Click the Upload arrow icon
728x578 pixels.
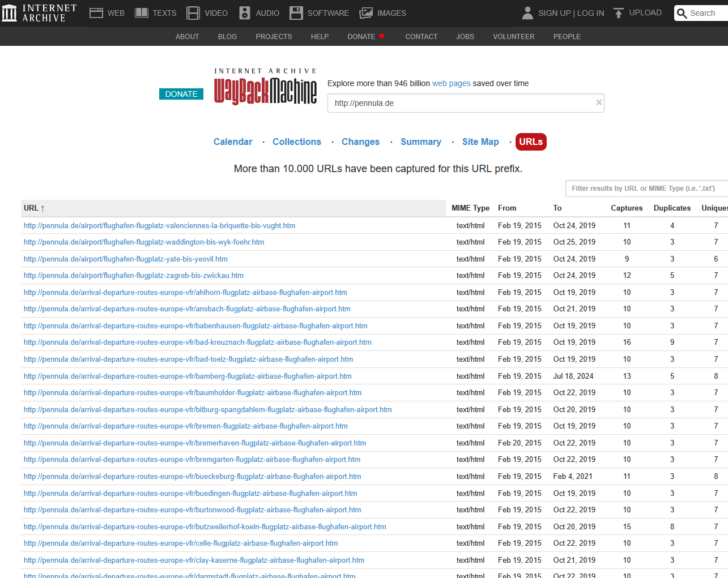[619, 13]
